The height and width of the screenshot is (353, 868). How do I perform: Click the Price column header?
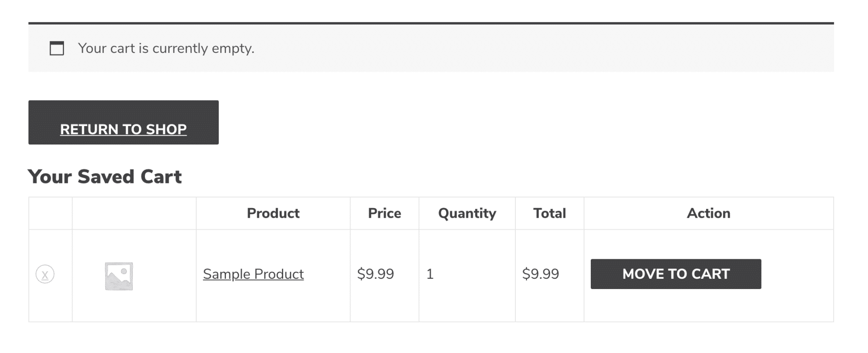click(x=384, y=213)
